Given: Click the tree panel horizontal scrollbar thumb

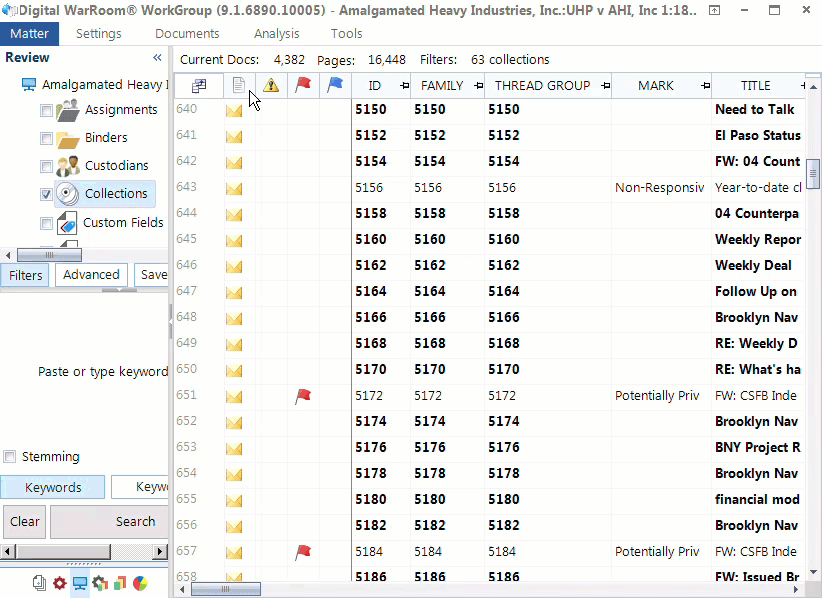Looking at the screenshot, I should [49, 255].
